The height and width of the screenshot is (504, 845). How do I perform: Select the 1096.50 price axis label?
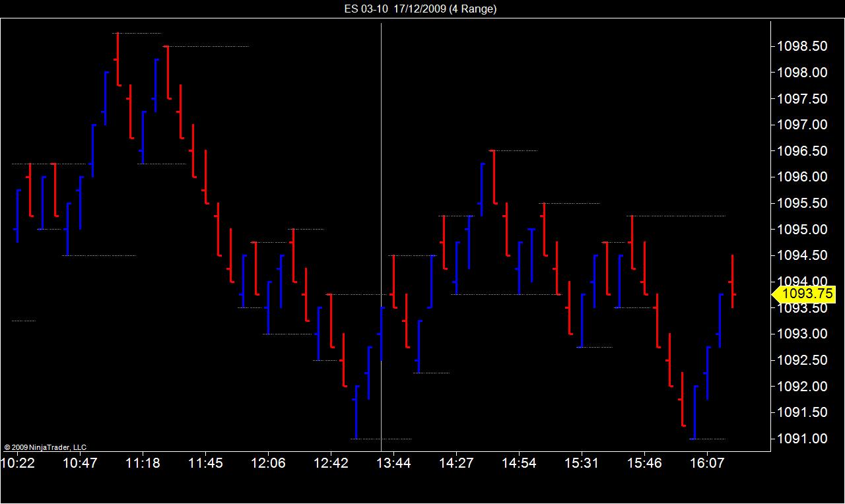801,151
